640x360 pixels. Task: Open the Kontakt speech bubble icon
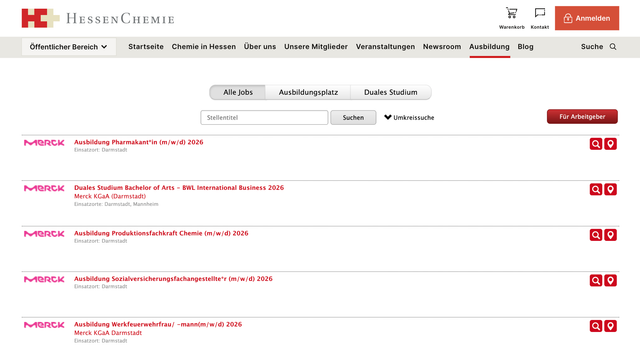tap(540, 13)
